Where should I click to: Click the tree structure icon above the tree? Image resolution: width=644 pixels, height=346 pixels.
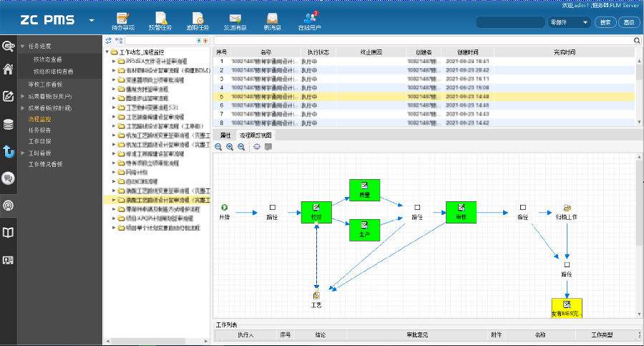click(x=119, y=40)
